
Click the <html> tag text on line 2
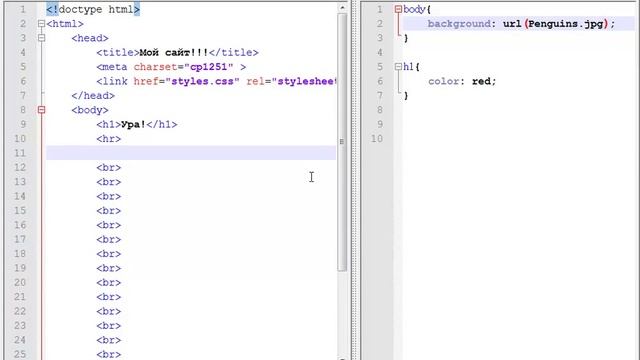[65, 24]
